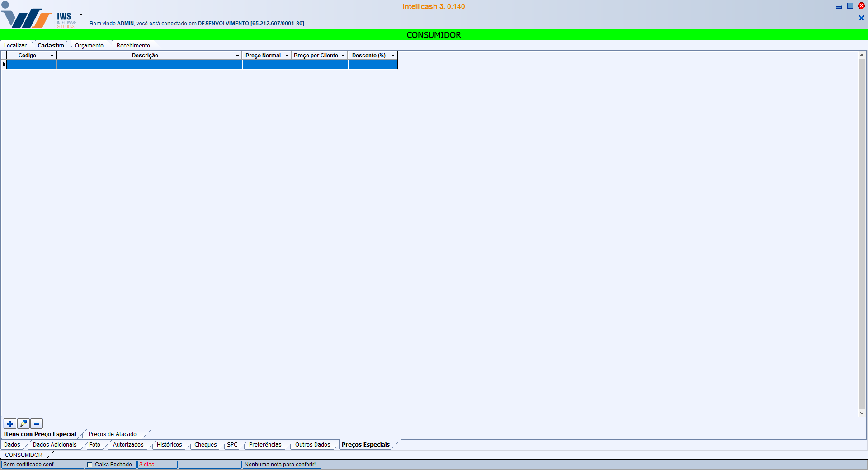The width and height of the screenshot is (868, 470).
Task: Click the small arrow beside IWS logo
Action: click(81, 15)
